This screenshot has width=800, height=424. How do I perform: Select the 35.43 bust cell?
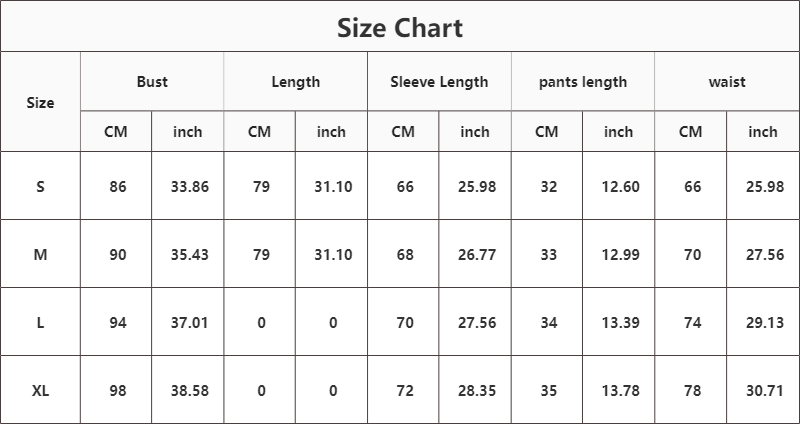(189, 254)
